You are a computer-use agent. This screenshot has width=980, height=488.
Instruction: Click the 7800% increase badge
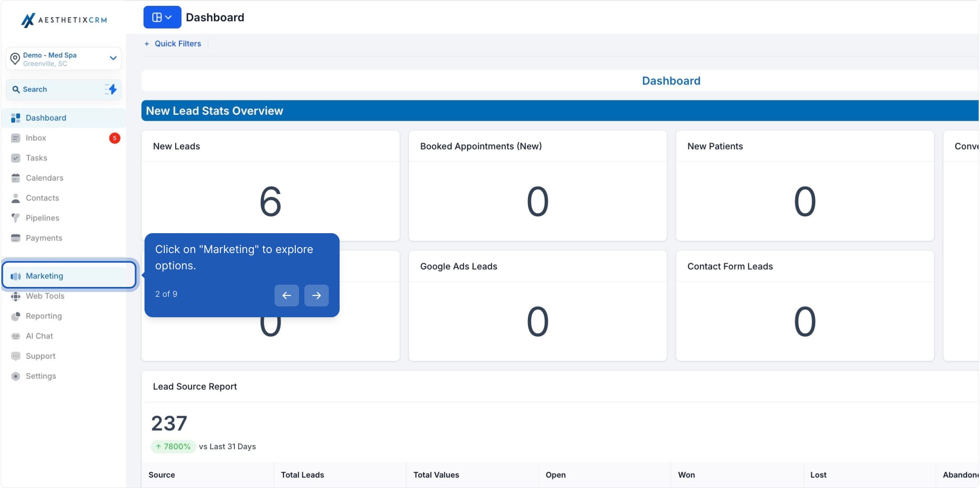(x=173, y=446)
